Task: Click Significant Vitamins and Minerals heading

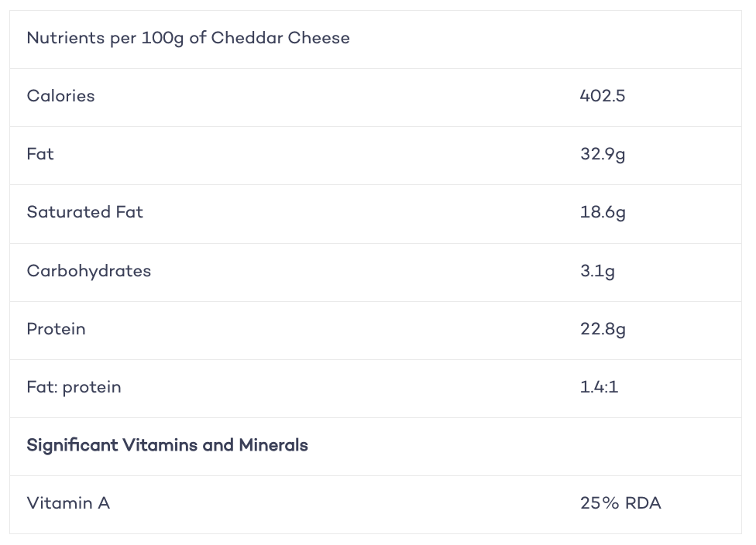Action: [167, 446]
